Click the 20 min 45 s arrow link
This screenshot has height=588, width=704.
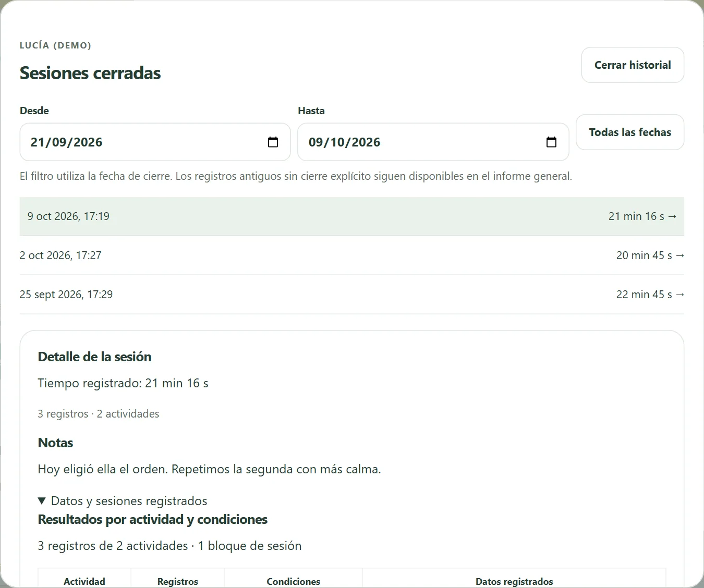pos(650,255)
